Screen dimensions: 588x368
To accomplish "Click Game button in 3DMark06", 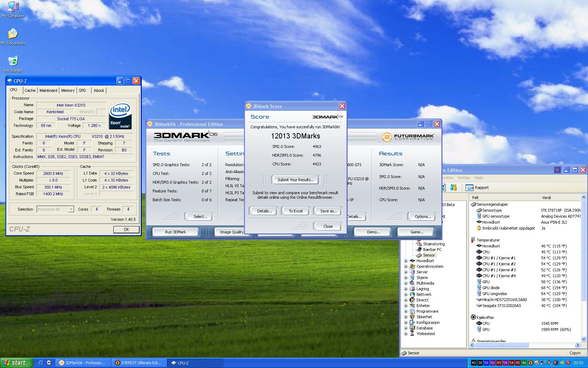I will tap(416, 232).
